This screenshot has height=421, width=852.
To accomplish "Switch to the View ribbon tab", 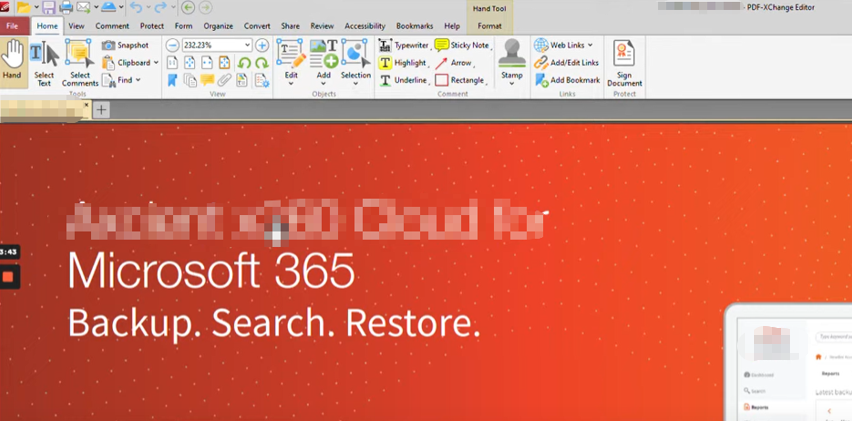I will pos(76,26).
